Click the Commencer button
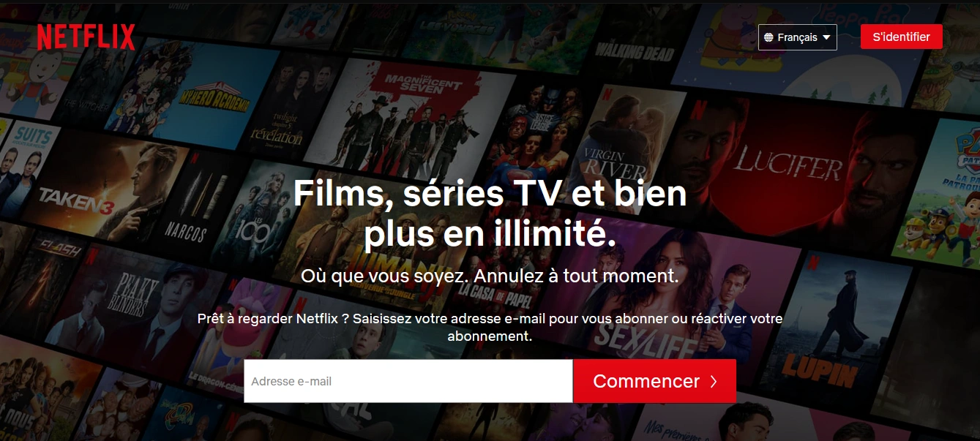The image size is (980, 441). 654,381
